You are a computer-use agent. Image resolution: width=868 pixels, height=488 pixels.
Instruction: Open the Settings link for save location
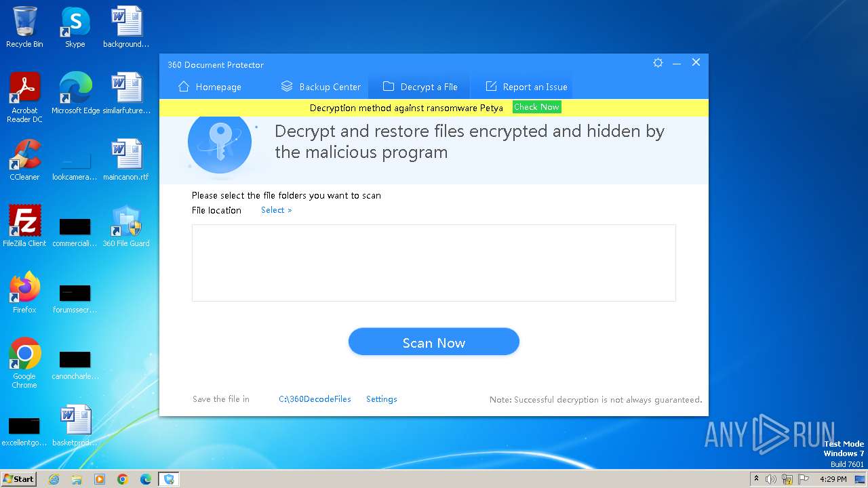pyautogui.click(x=382, y=399)
